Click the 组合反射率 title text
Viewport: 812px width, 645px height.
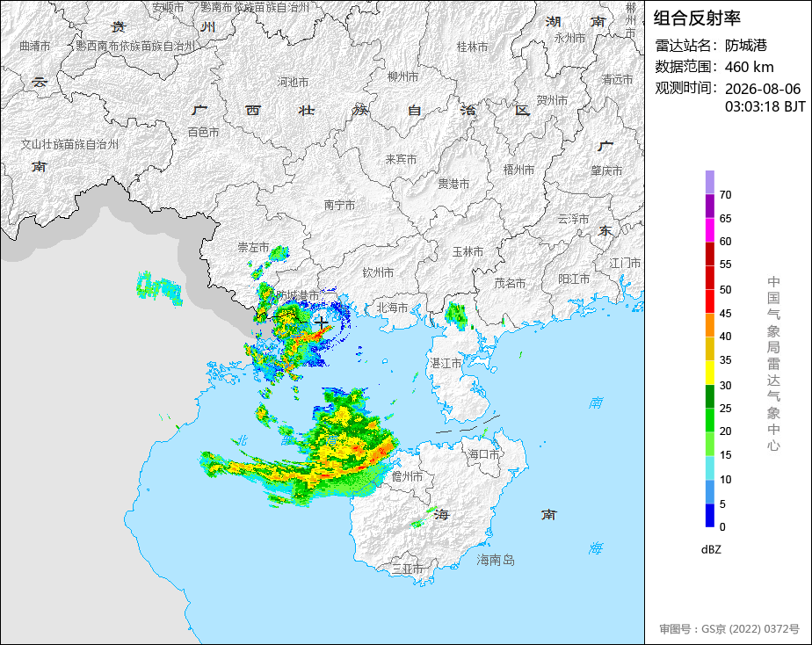pyautogui.click(x=697, y=18)
